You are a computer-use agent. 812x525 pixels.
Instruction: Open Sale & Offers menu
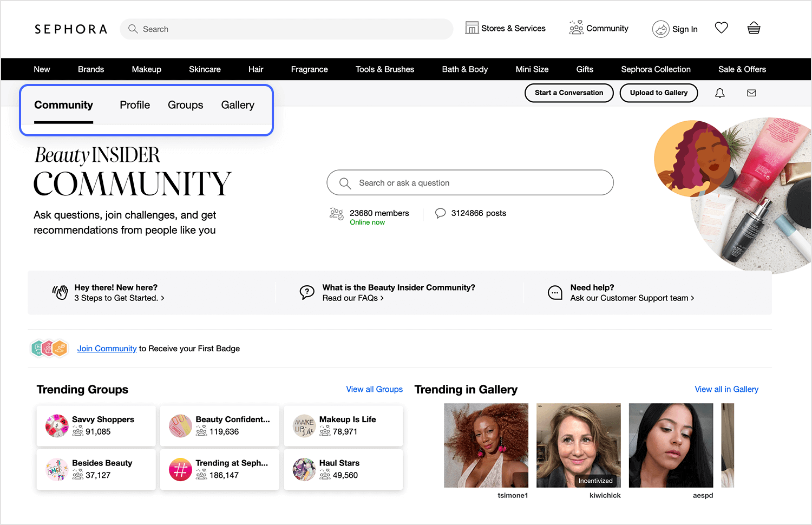point(742,69)
